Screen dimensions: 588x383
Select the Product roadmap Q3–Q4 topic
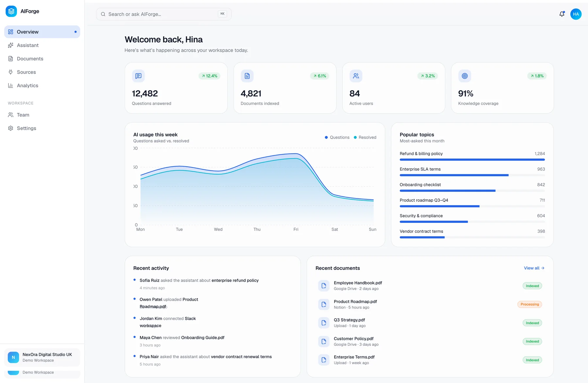coord(472,203)
